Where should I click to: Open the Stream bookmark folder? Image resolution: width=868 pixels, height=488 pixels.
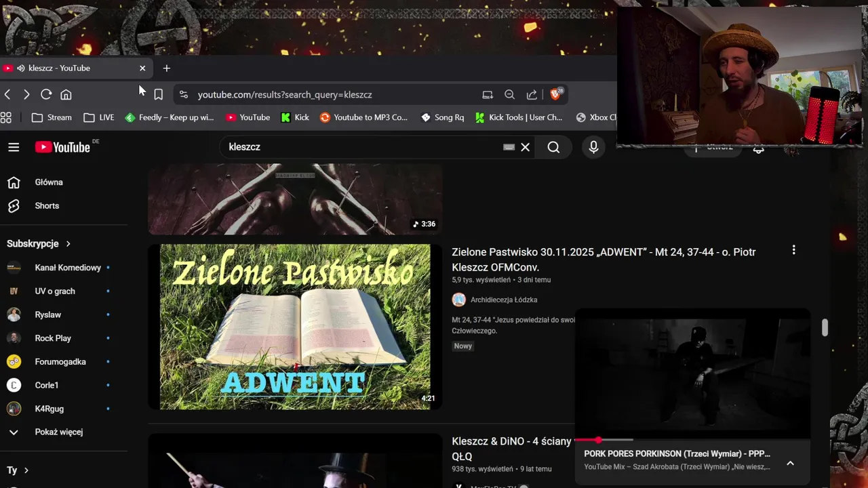click(x=52, y=117)
